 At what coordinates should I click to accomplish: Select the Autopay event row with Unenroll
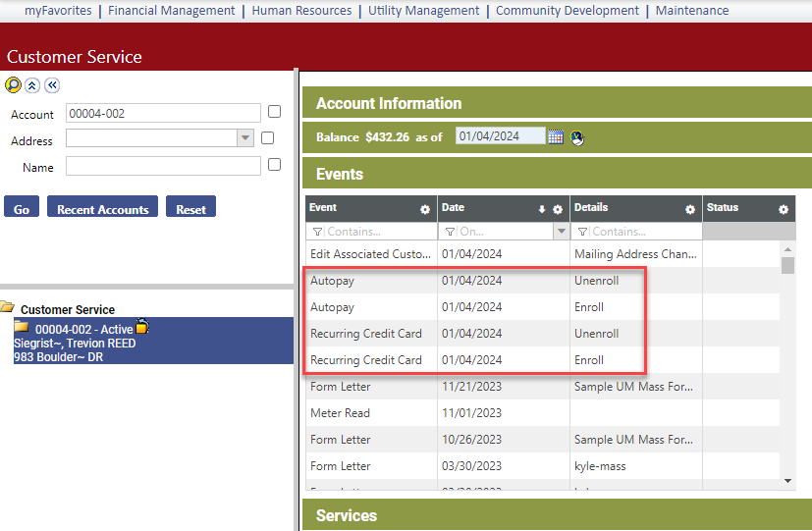pyautogui.click(x=542, y=281)
